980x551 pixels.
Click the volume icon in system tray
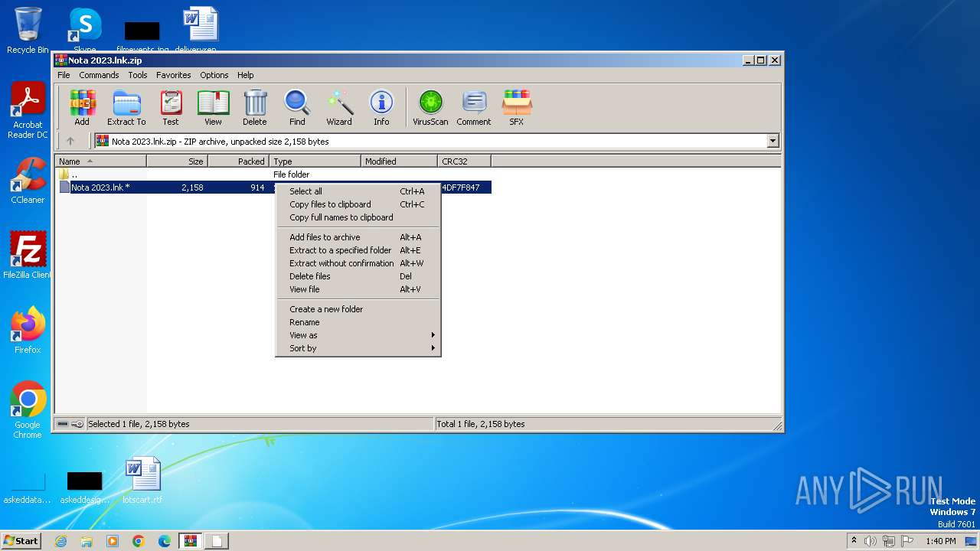(871, 541)
